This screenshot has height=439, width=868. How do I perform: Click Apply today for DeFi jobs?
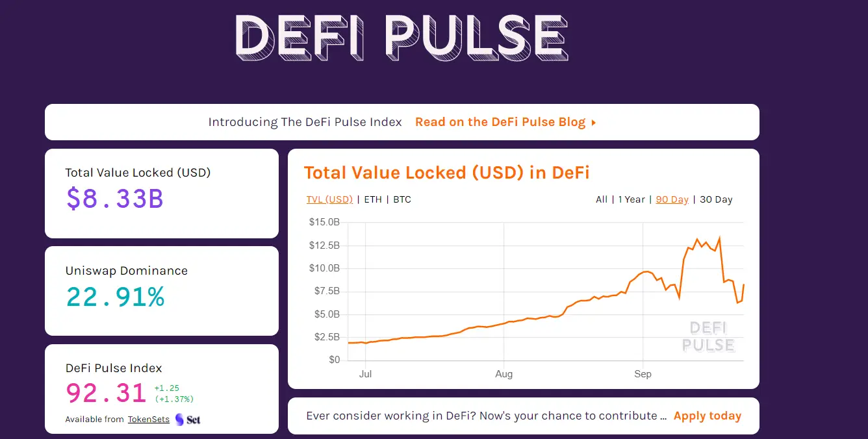[x=708, y=416]
